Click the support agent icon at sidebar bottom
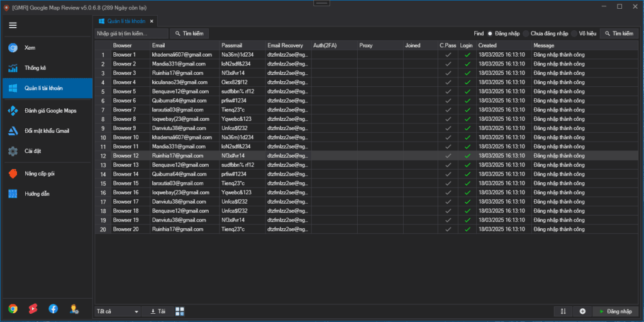 [x=74, y=309]
